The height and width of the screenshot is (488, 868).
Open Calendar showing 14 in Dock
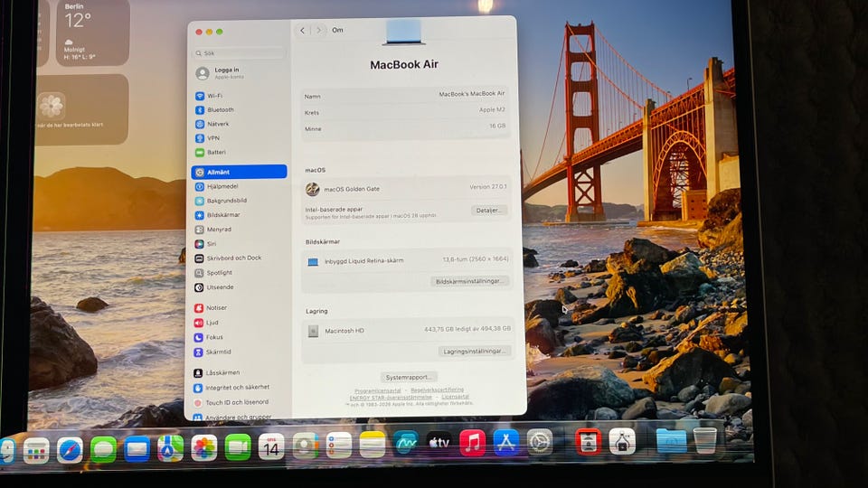[x=271, y=446]
